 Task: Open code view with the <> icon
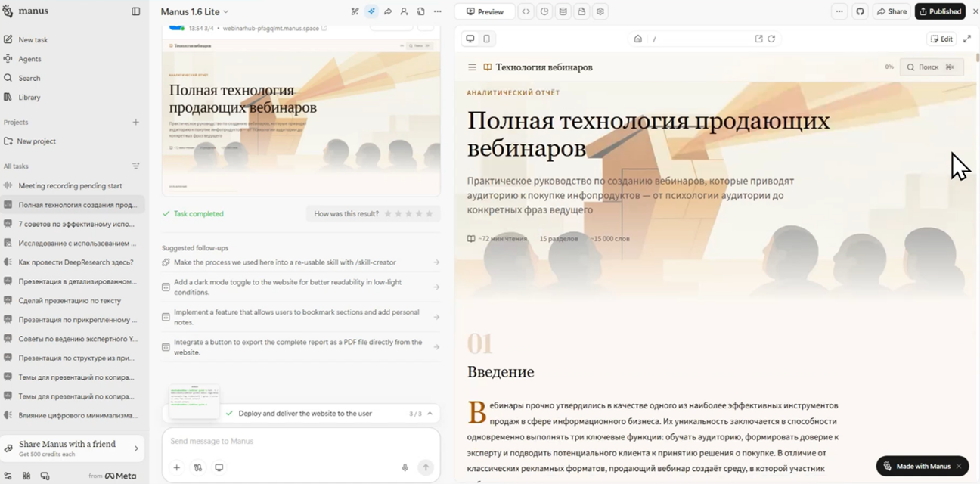[526, 11]
